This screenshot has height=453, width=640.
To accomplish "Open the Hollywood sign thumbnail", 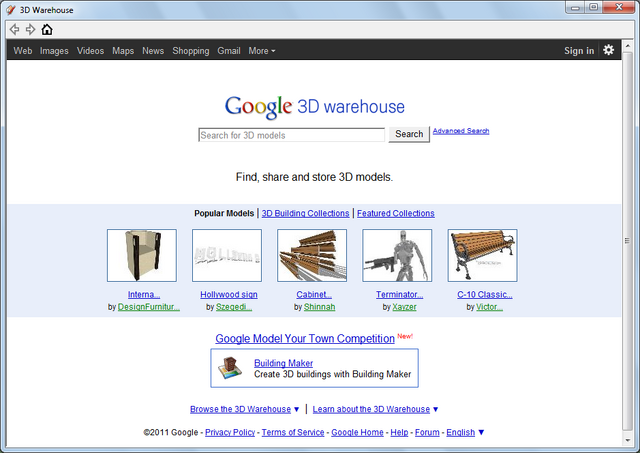I will [x=227, y=255].
